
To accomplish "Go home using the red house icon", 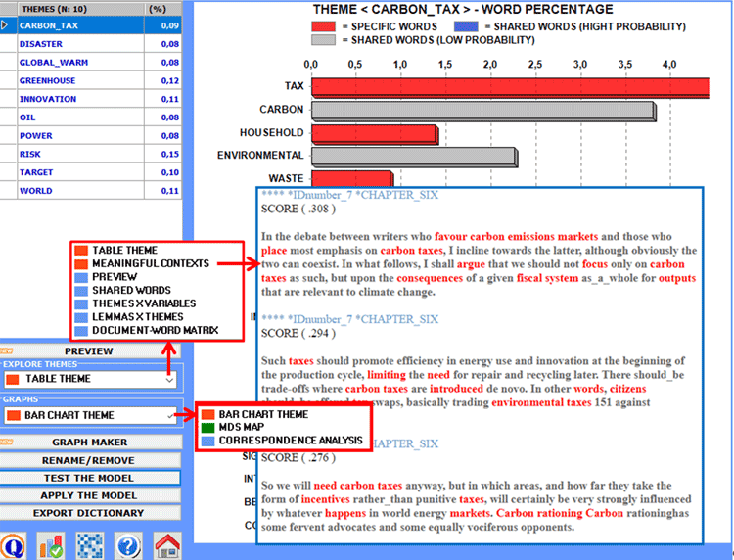I will [167, 546].
